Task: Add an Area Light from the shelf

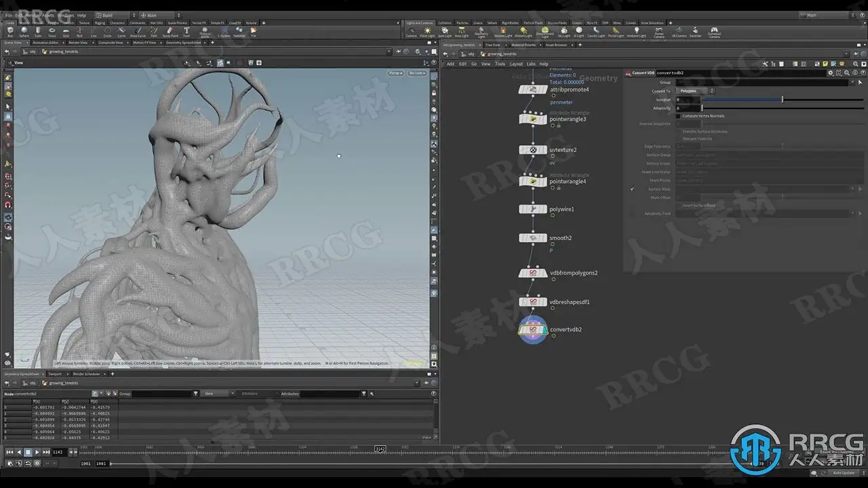Action: coord(462,31)
